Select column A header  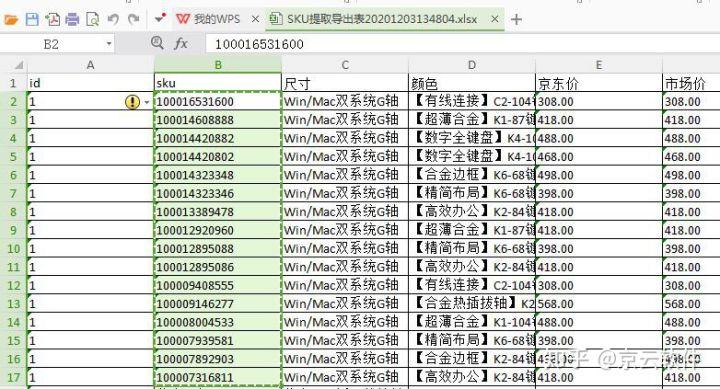(90, 65)
